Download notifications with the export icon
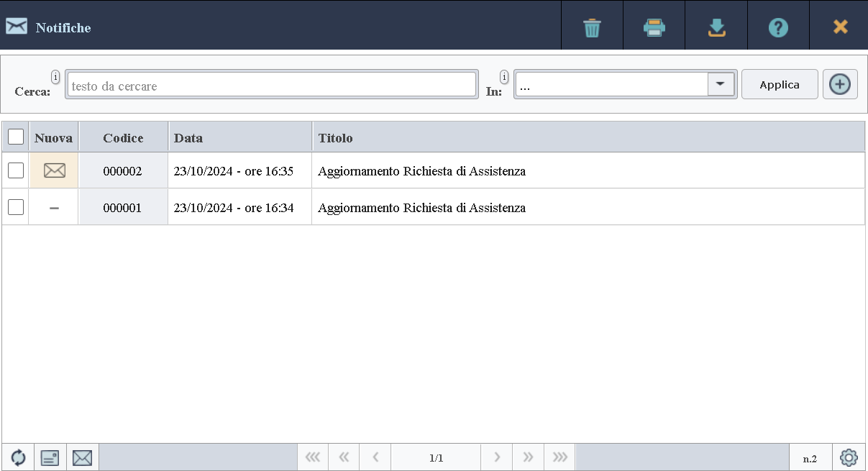868x471 pixels. (x=716, y=26)
